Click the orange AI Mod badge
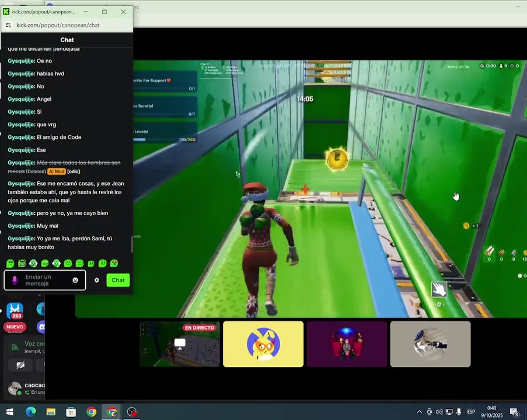This screenshot has height=420, width=527. (57, 171)
